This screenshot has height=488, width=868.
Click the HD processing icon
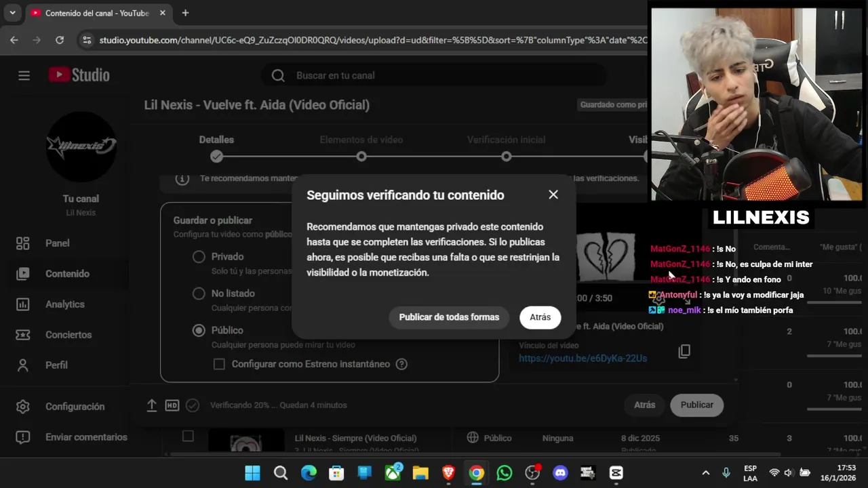click(x=172, y=405)
